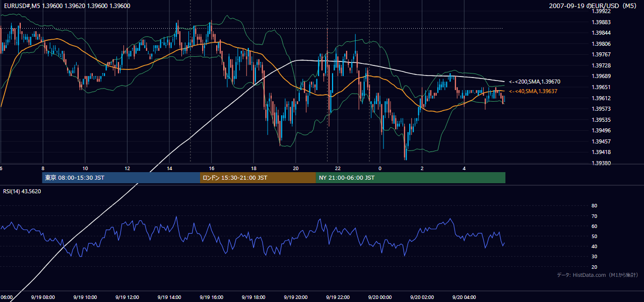The width and height of the screenshot is (644, 302).
Task: Click hour label 10 under the price chart
Action: [85, 168]
